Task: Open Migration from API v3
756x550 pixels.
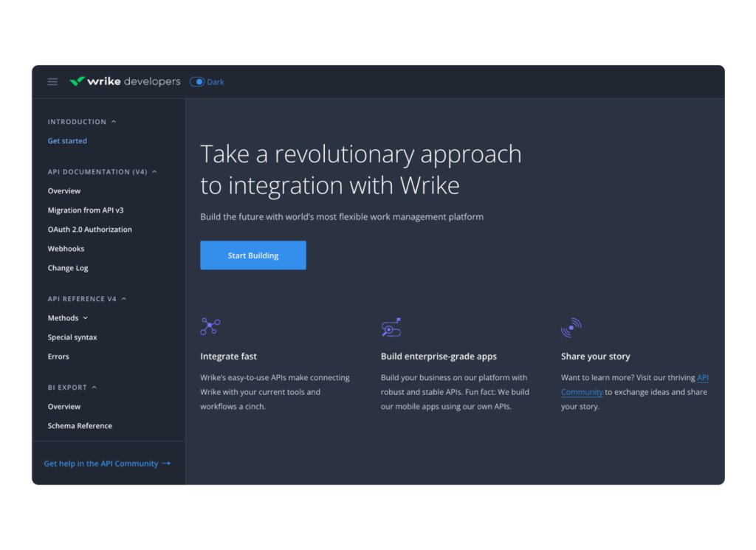Action: pyautogui.click(x=86, y=210)
